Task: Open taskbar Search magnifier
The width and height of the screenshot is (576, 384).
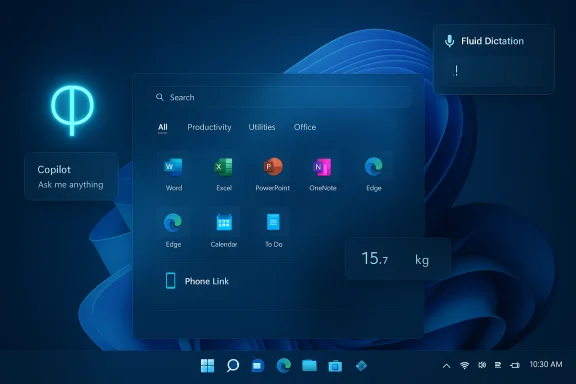Action: coord(233,365)
